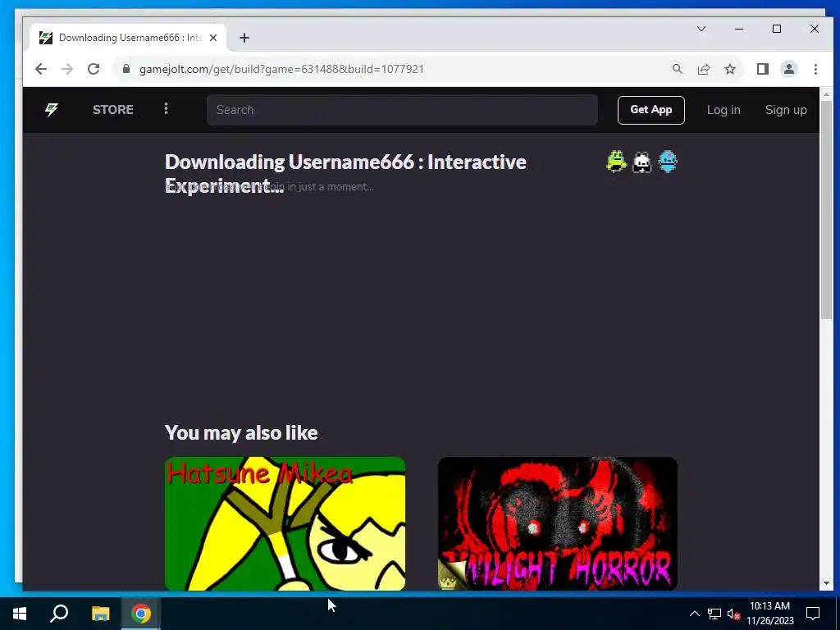Open the Hatsune Mikea game thumbnail
The image size is (840, 630).
(285, 523)
